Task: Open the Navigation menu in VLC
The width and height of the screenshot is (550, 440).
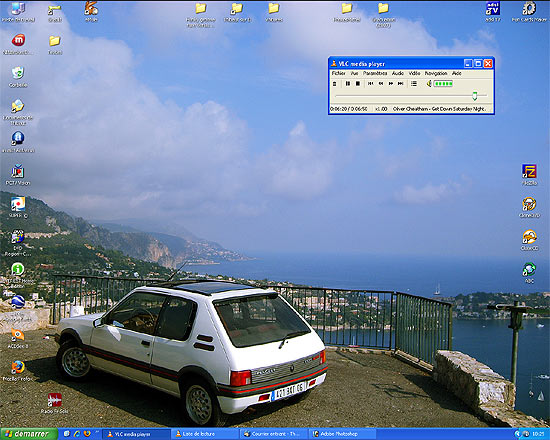Action: 436,73
